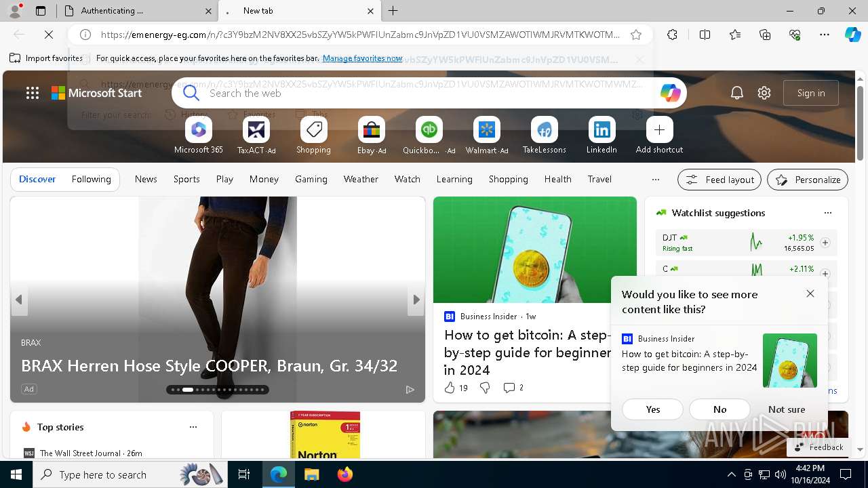Close the content suggestion popup
This screenshot has height=488, width=868.
coord(810,293)
